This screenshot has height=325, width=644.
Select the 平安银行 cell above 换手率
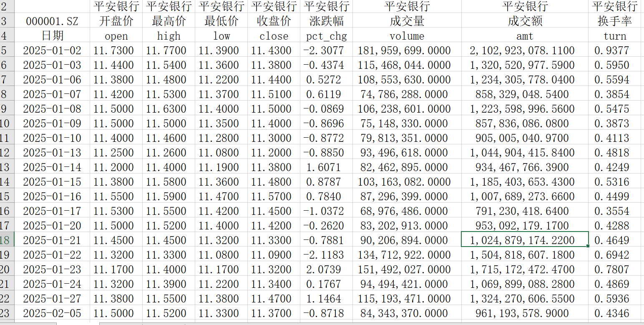click(x=615, y=6)
